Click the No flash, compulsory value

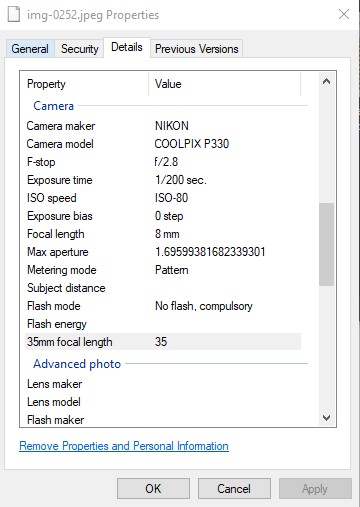pos(204,306)
